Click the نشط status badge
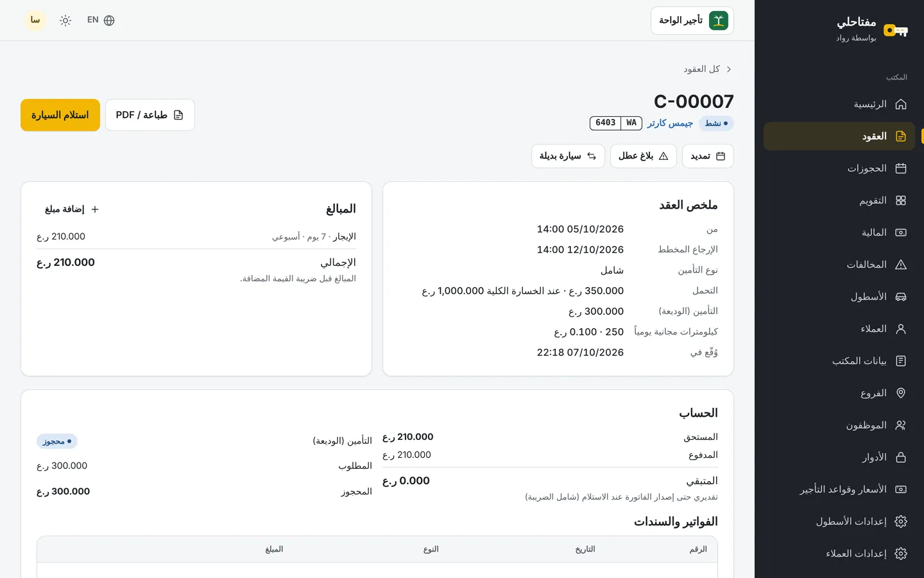The width and height of the screenshot is (924, 578). pyautogui.click(x=716, y=123)
